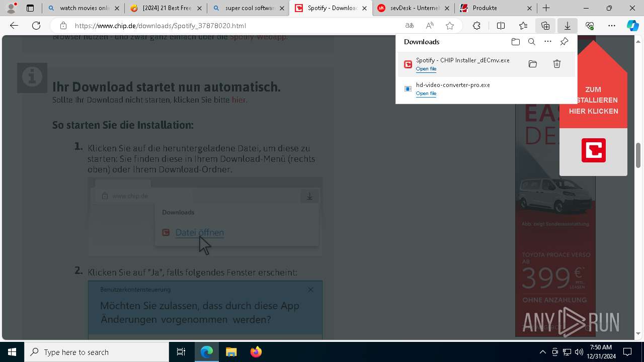Open a new browser tab

pyautogui.click(x=546, y=8)
